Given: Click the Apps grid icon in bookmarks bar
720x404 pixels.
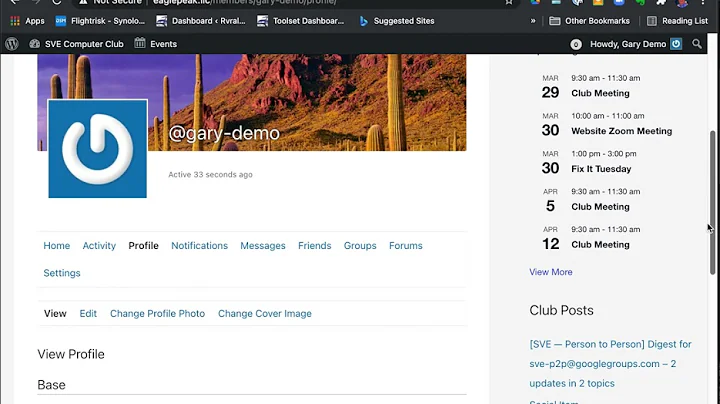Looking at the screenshot, I should 15,21.
